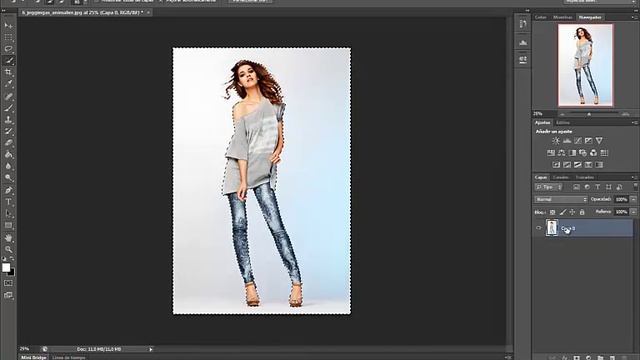Image resolution: width=640 pixels, height=360 pixels.
Task: Collapse the right panels double-arrow
Action: pyautogui.click(x=635, y=11)
